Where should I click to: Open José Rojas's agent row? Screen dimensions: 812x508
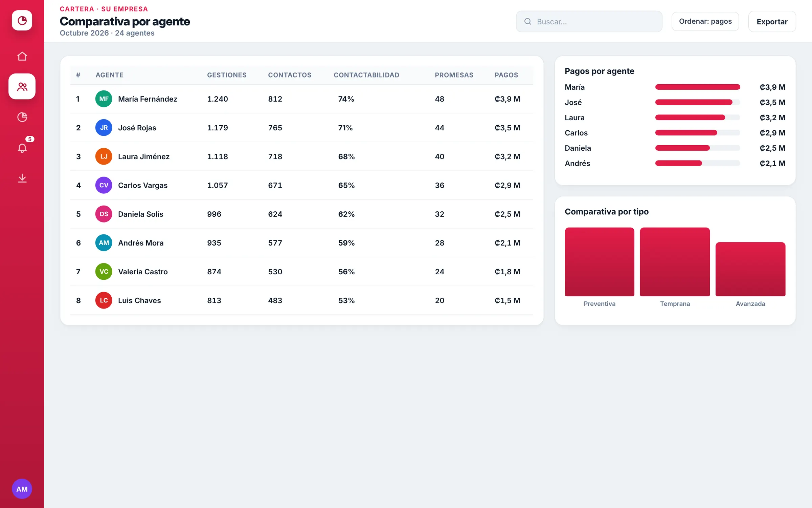[302, 128]
